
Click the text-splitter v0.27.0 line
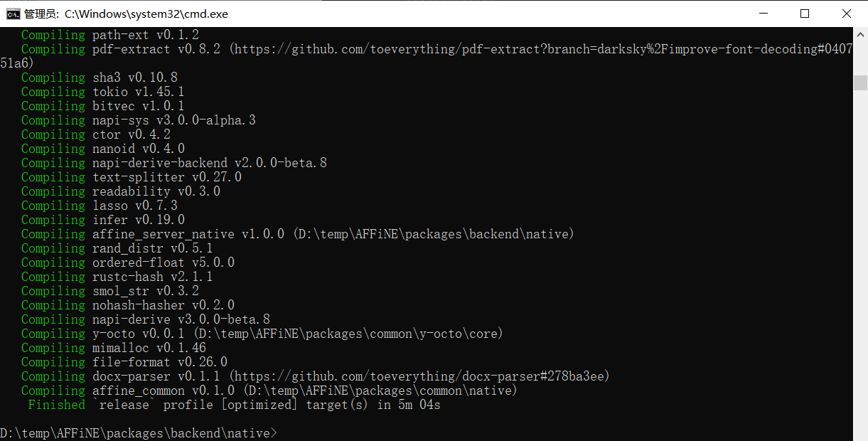pos(166,177)
